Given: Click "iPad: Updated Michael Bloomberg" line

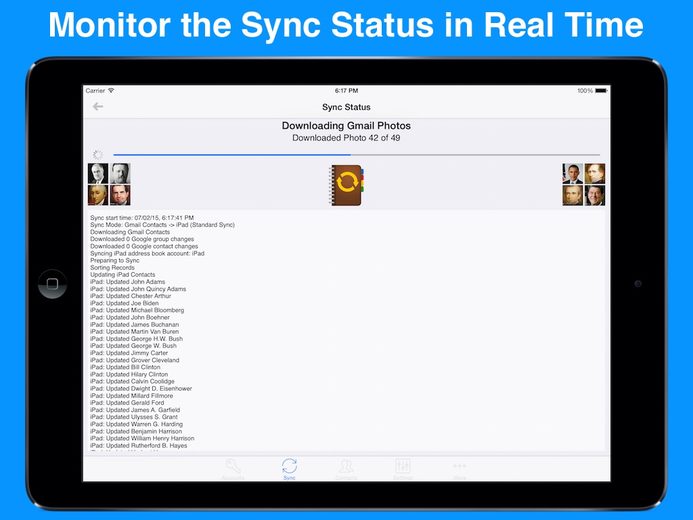Looking at the screenshot, I should coord(137,310).
